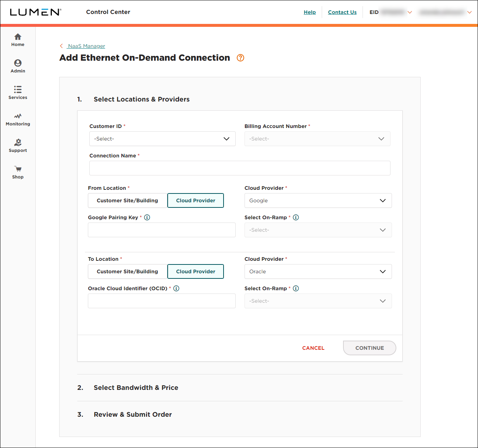Click the Google Pairing Key input field
Screen dimensions: 478x448
click(162, 230)
